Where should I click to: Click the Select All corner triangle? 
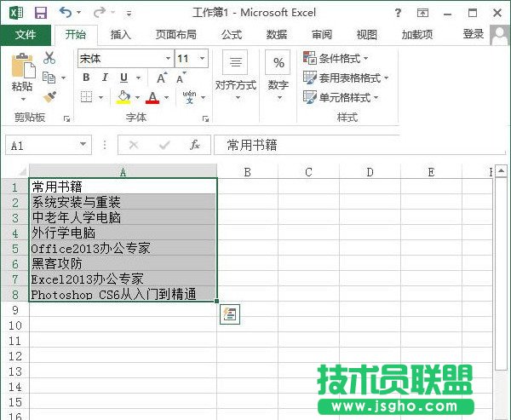(x=22, y=171)
